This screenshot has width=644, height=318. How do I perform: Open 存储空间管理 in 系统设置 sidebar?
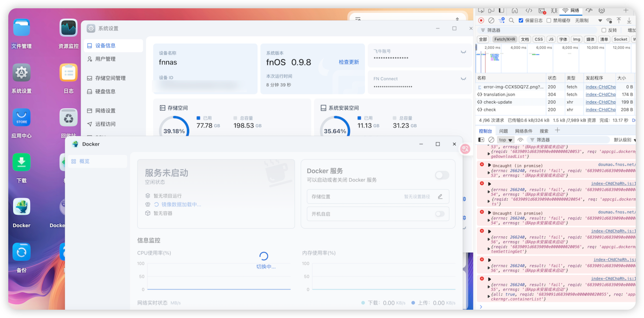pos(114,78)
